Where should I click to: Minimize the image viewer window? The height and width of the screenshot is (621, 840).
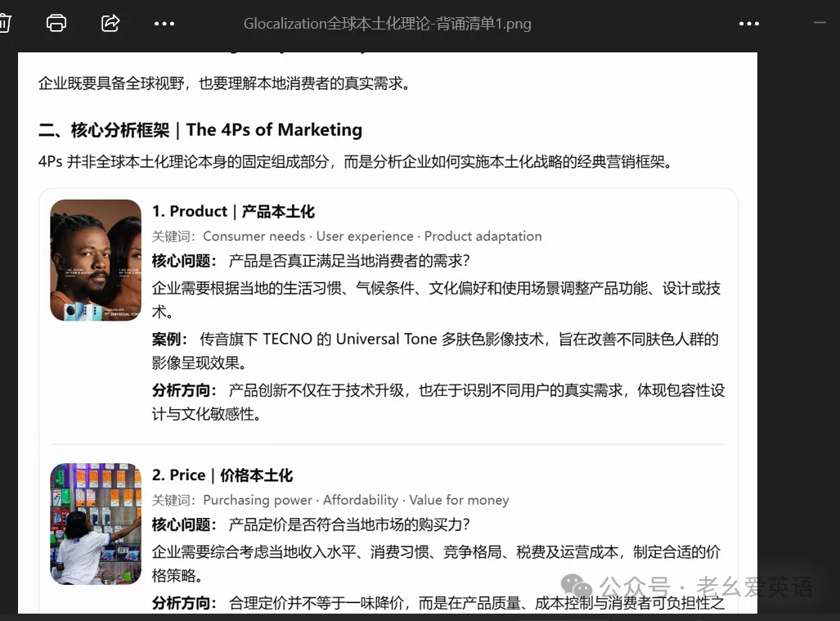(820, 23)
